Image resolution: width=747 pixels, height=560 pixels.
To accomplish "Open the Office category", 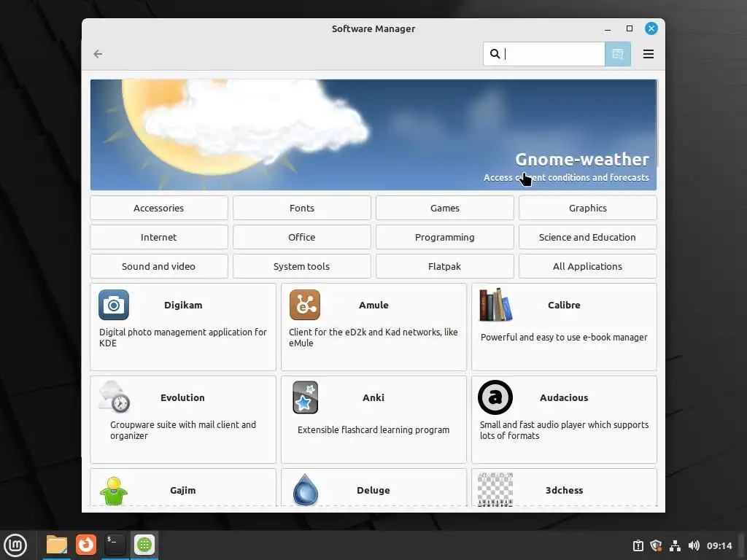I will (x=301, y=237).
